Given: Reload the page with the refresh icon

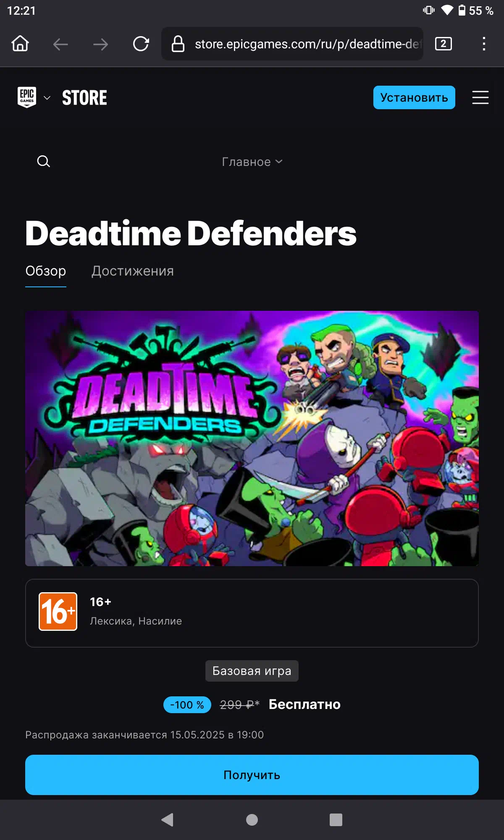Looking at the screenshot, I should 141,44.
